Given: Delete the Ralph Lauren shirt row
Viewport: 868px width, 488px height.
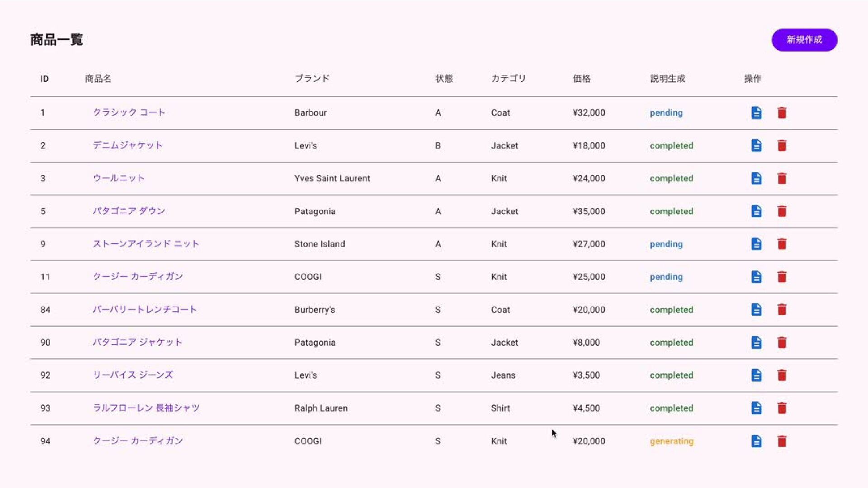Looking at the screenshot, I should pos(782,408).
